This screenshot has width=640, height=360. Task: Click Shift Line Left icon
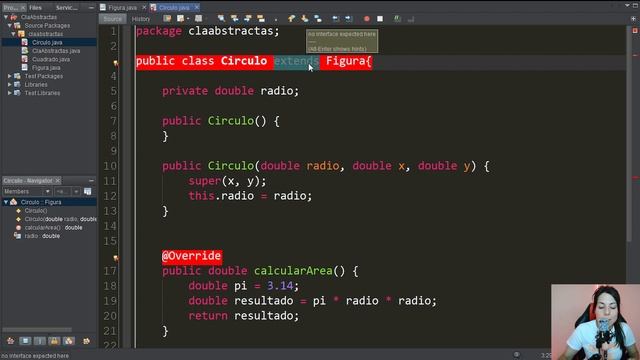tap(335, 19)
